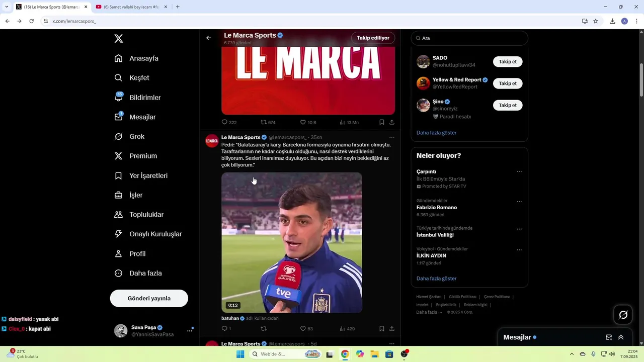This screenshot has height=362, width=644.
Task: Expand Daha fazla in the footer
Action: pyautogui.click(x=429, y=312)
